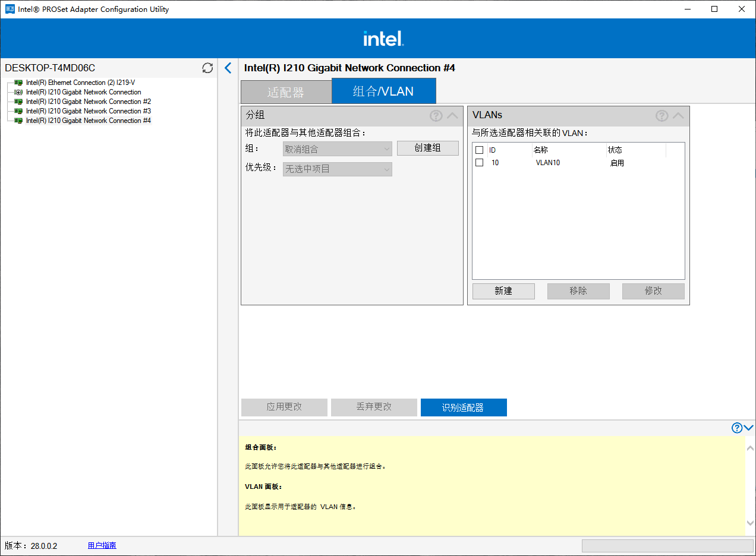Click the 丢弃更改 button
The width and height of the screenshot is (756, 556).
point(374,407)
